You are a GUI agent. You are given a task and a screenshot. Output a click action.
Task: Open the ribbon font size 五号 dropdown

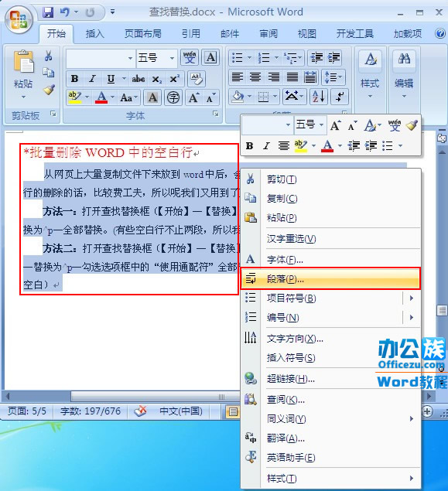[x=172, y=58]
